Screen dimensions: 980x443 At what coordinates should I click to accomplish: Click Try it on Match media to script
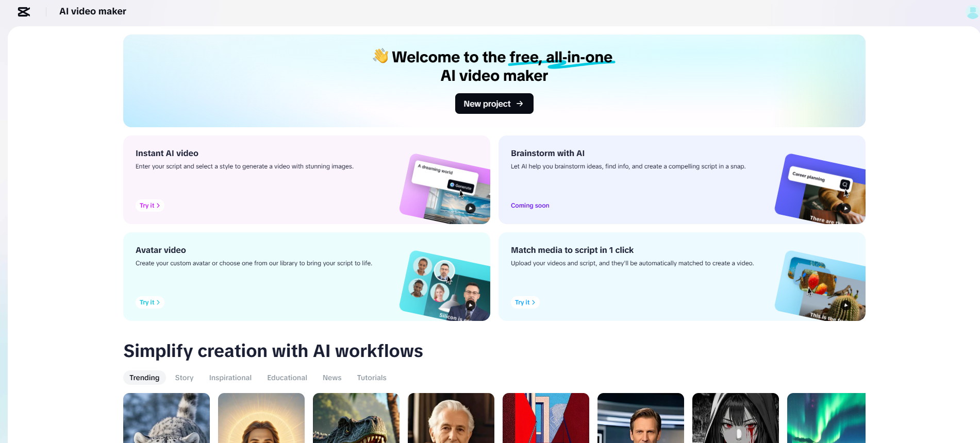(525, 302)
